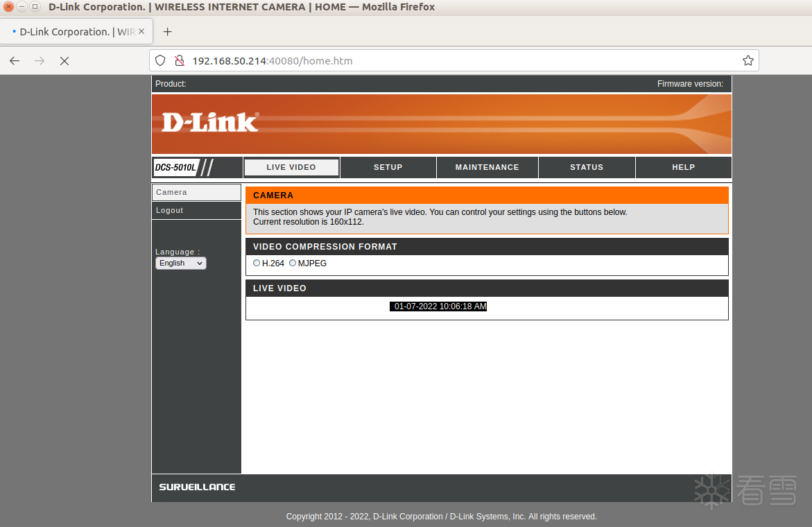Image resolution: width=812 pixels, height=527 pixels.
Task: Select MJPEG compression format
Action: tap(293, 263)
